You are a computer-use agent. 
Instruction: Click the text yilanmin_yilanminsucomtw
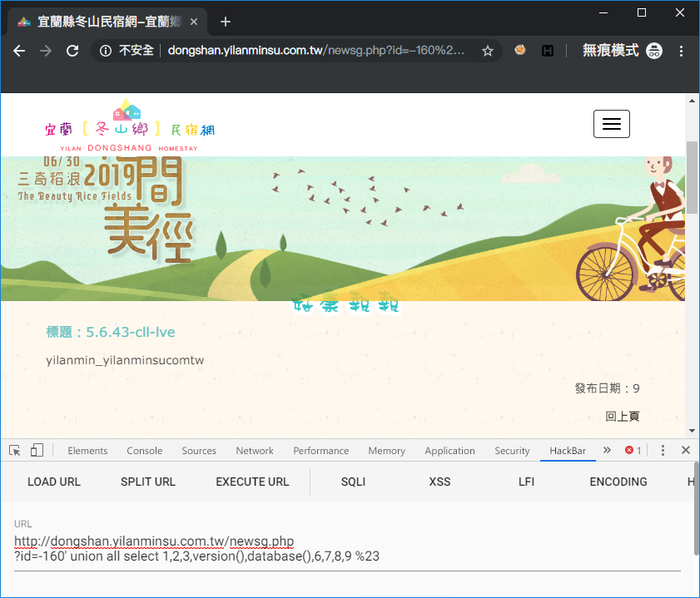125,360
